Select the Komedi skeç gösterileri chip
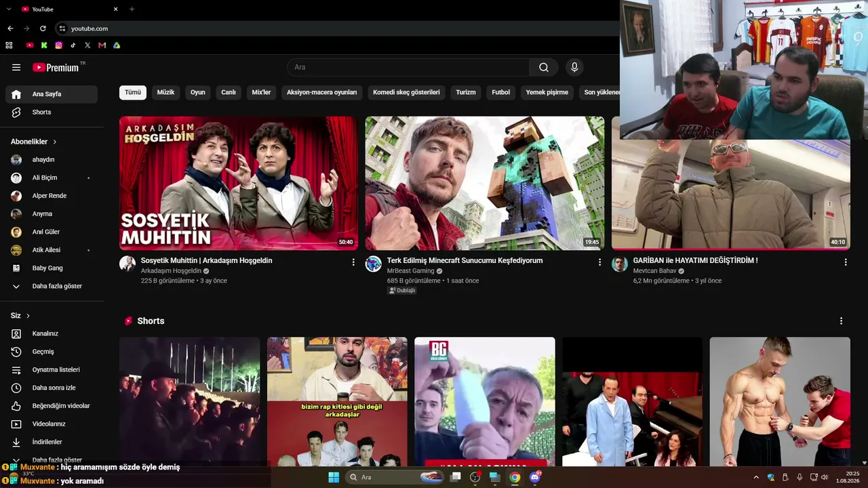Image resolution: width=868 pixels, height=488 pixels. click(x=406, y=92)
